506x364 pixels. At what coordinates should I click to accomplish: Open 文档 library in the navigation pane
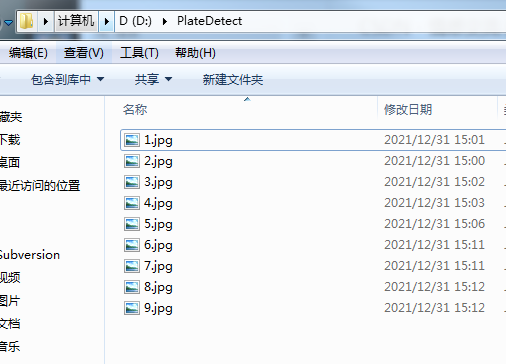10,323
